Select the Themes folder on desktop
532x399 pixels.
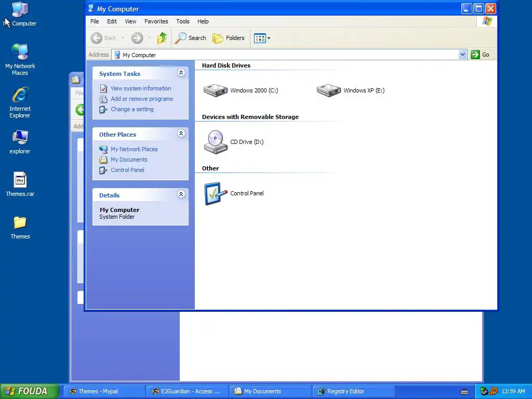20,228
